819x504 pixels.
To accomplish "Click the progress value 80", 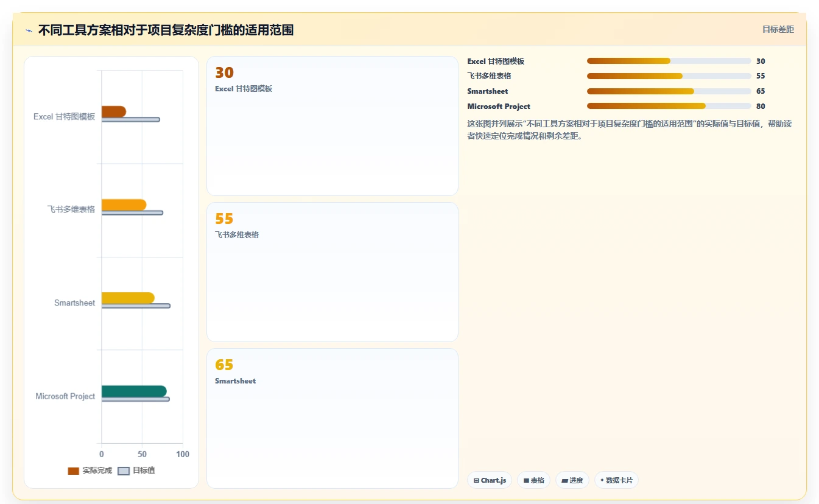I will [x=761, y=107].
